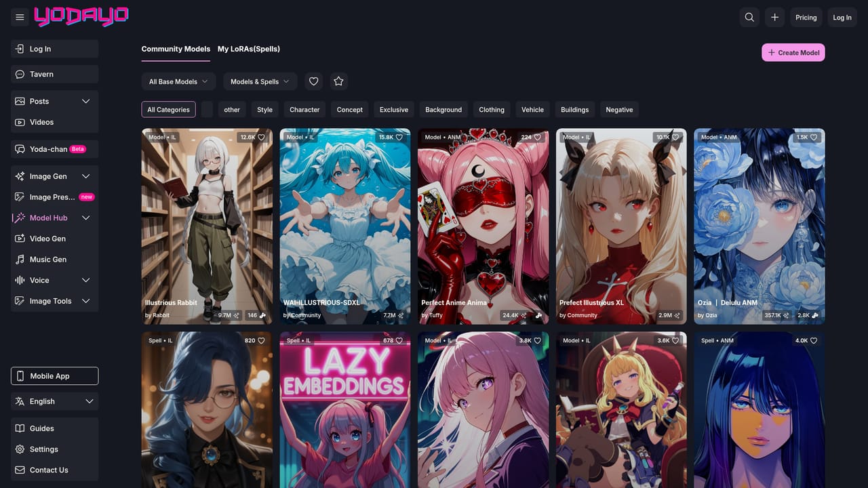Screen dimensions: 868x488
Task: Open Models & Spells dropdown
Action: tap(260, 81)
